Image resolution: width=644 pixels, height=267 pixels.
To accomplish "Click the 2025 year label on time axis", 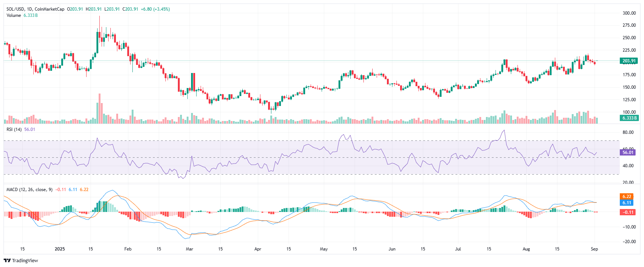I will [x=59, y=249].
